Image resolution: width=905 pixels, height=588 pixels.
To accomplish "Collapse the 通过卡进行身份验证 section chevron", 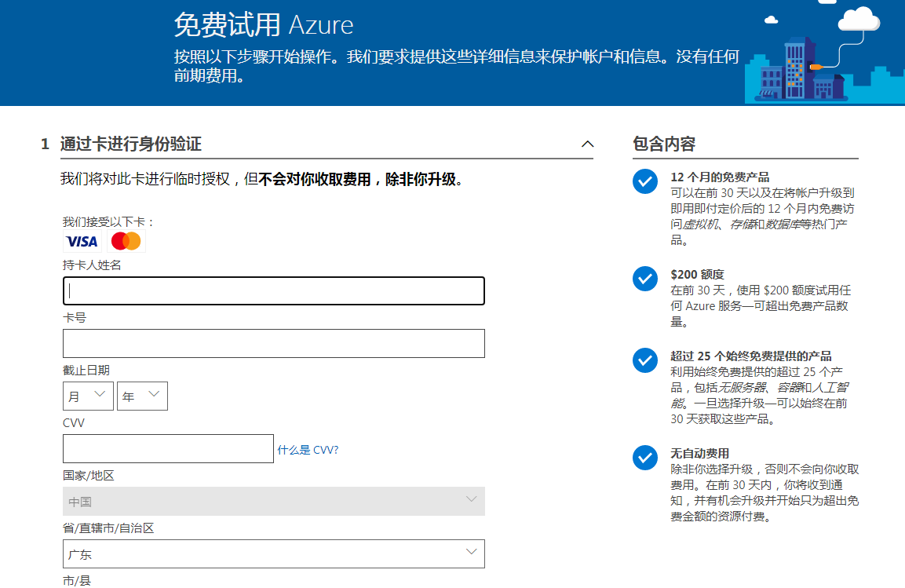I will point(588,144).
